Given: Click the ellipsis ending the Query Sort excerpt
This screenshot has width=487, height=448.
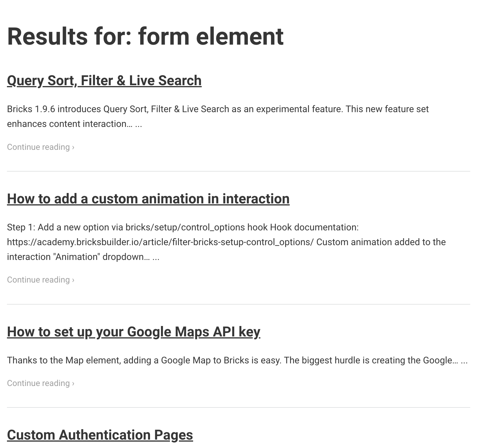Looking at the screenshot, I should pyautogui.click(x=138, y=124).
